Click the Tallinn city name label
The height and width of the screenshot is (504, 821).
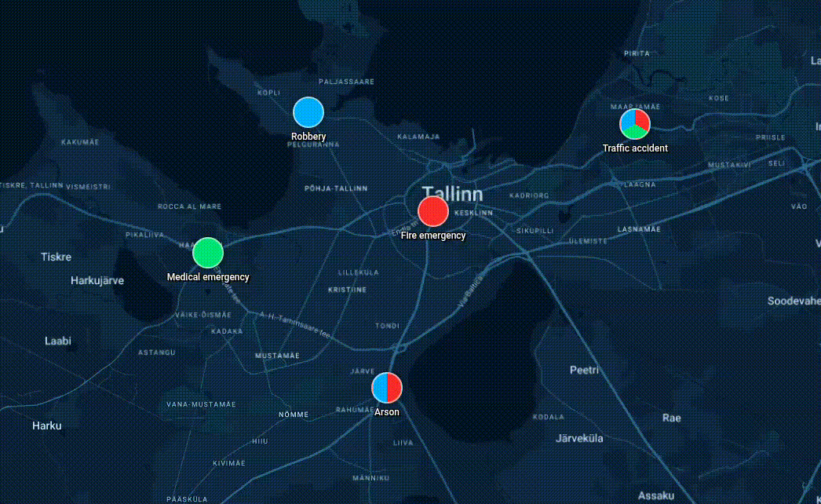[x=452, y=194]
